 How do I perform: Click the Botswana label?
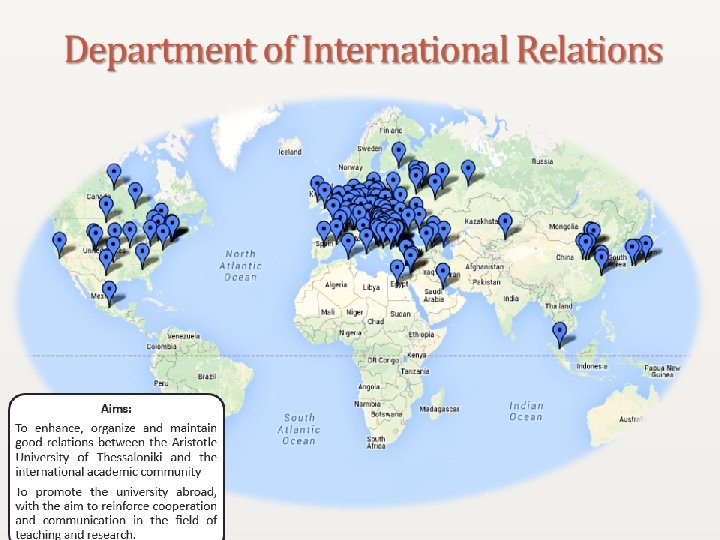(x=386, y=414)
